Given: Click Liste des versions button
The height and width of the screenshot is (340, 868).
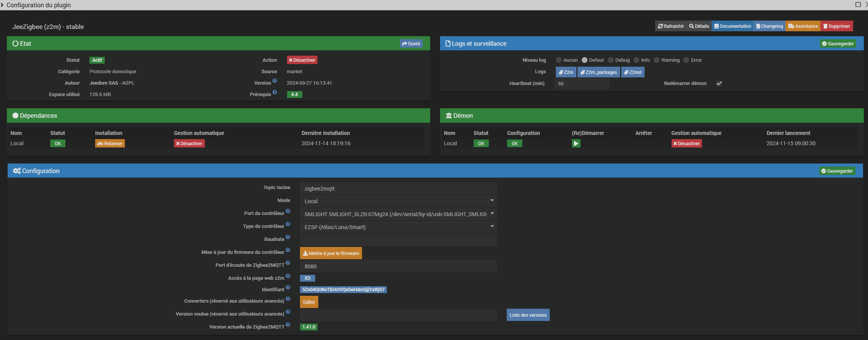Looking at the screenshot, I should point(528,315).
